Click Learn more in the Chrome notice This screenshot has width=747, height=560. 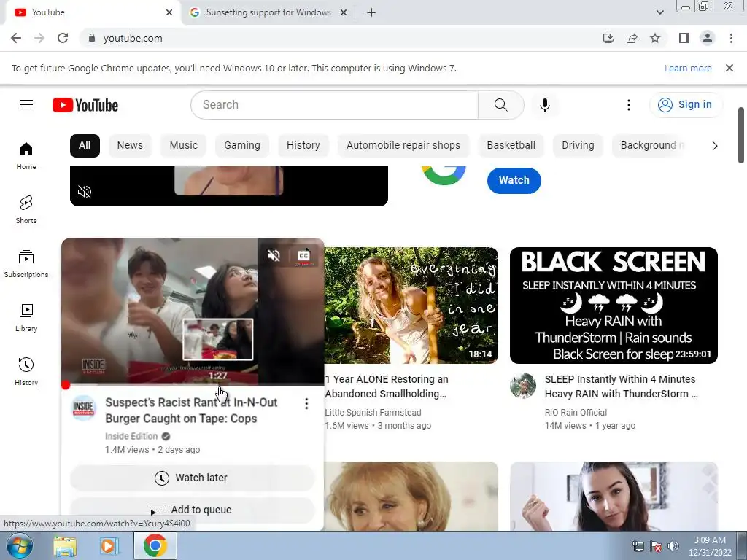(688, 69)
